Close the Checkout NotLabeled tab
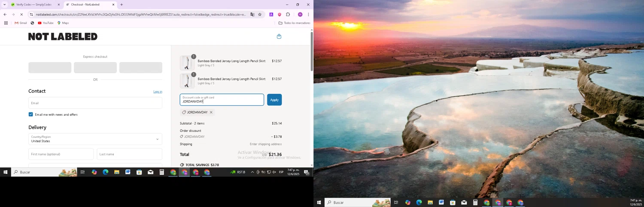644x207 pixels. [x=113, y=5]
